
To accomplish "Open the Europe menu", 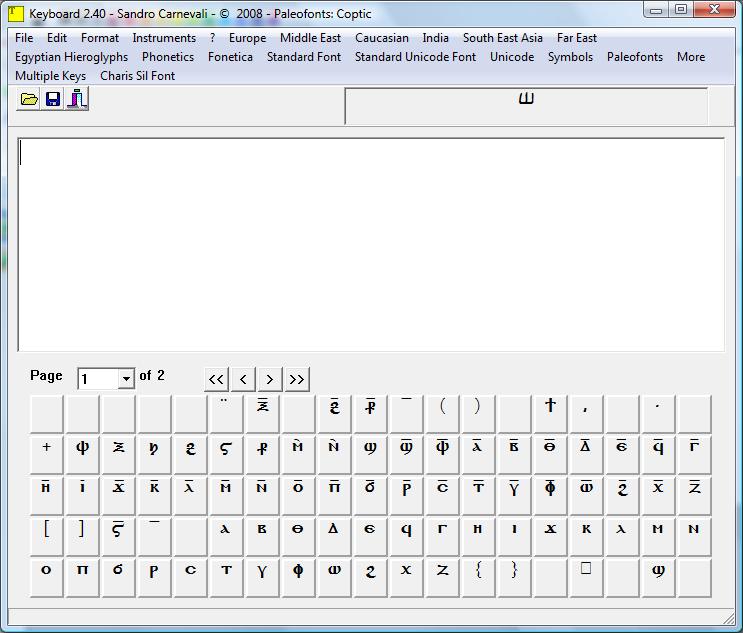I will [247, 38].
